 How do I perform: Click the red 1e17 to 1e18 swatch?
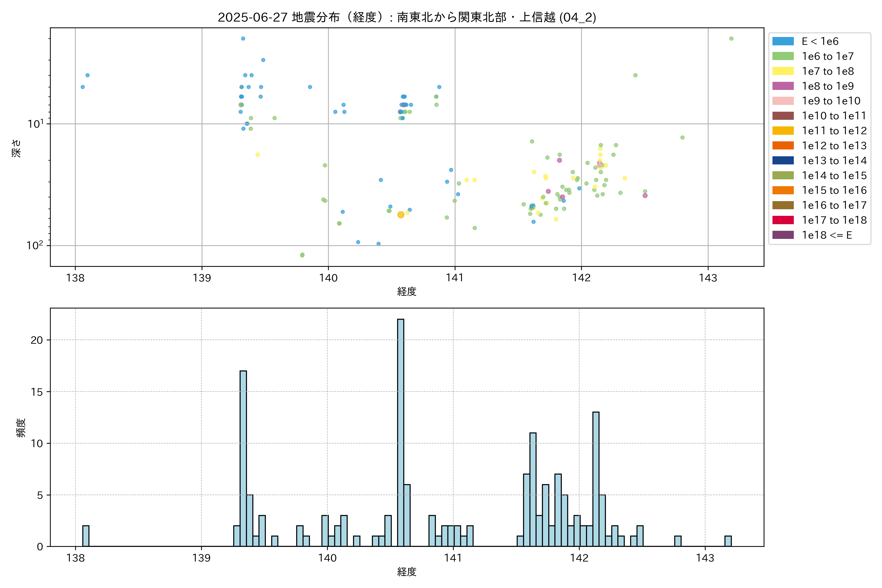(783, 220)
